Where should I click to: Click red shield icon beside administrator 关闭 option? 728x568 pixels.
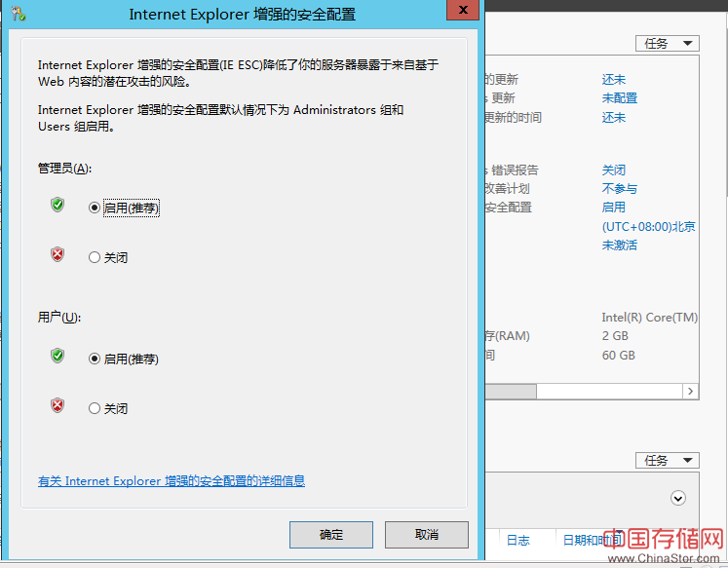tap(57, 254)
